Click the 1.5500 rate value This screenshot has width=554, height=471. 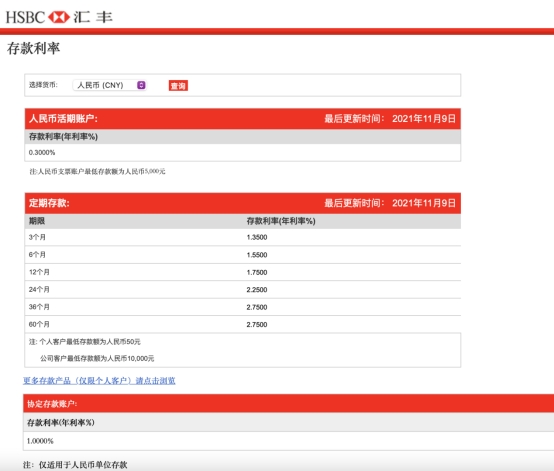click(x=257, y=255)
